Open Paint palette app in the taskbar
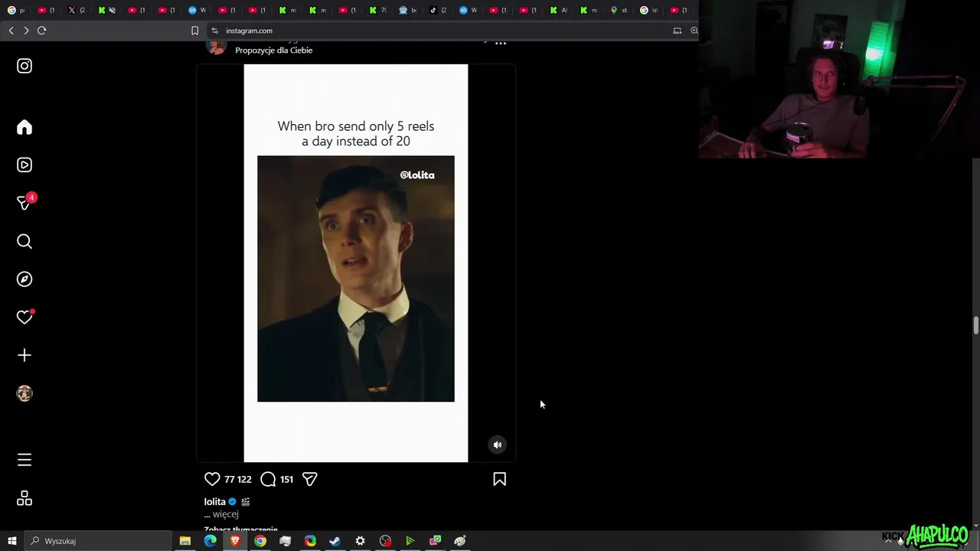 (460, 541)
